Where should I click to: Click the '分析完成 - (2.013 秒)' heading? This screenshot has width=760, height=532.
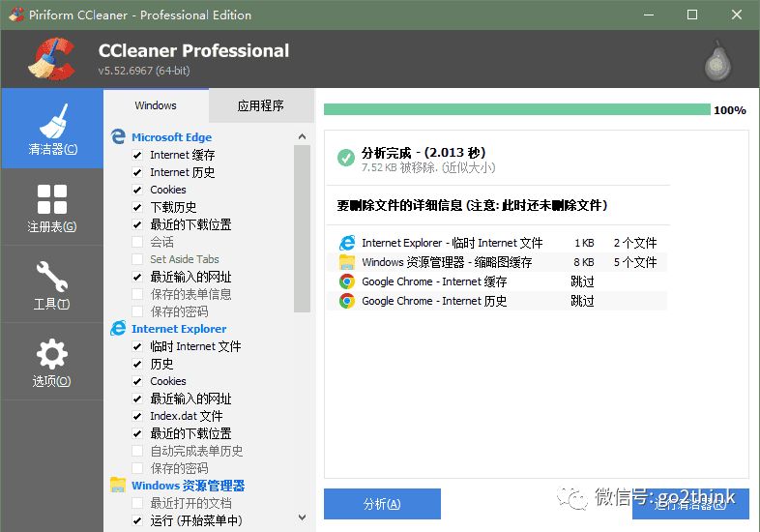point(424,153)
